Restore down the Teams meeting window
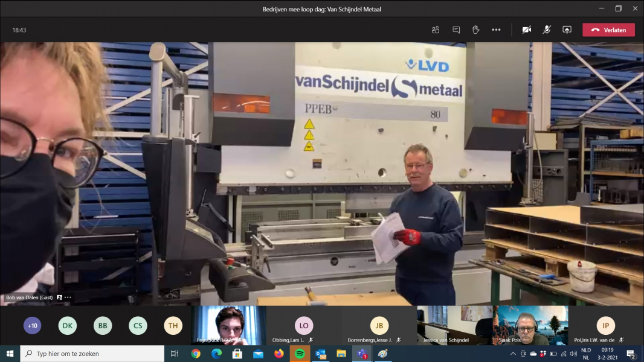This screenshot has height=362, width=644. point(619,8)
